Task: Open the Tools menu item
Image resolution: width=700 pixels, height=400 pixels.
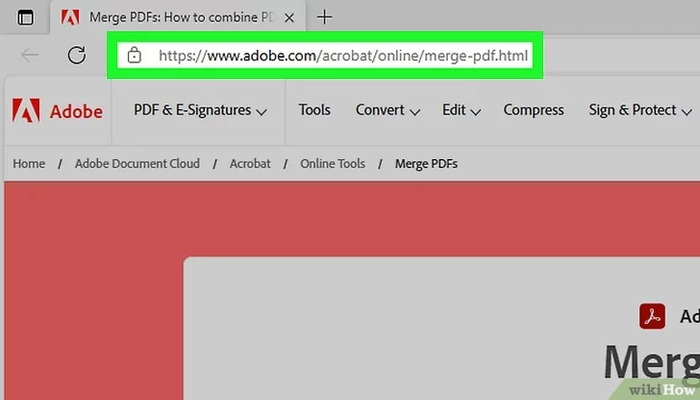Action: tap(315, 110)
